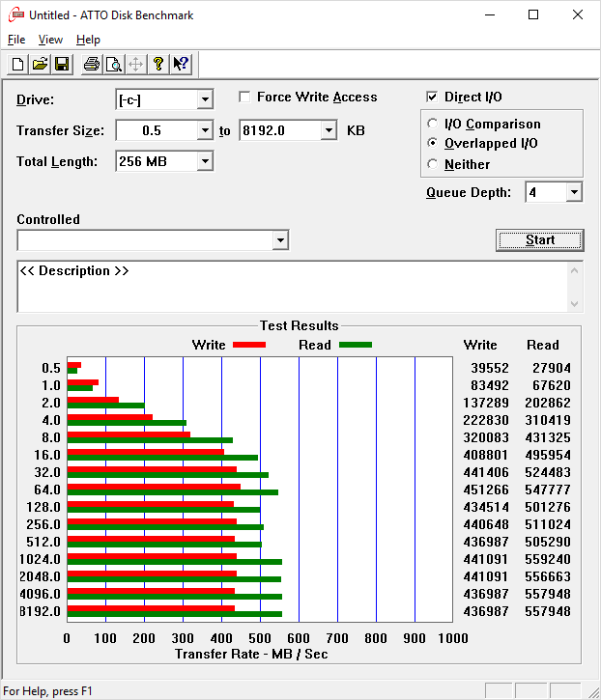
Task: Click the Print toolbar icon
Action: [92, 65]
